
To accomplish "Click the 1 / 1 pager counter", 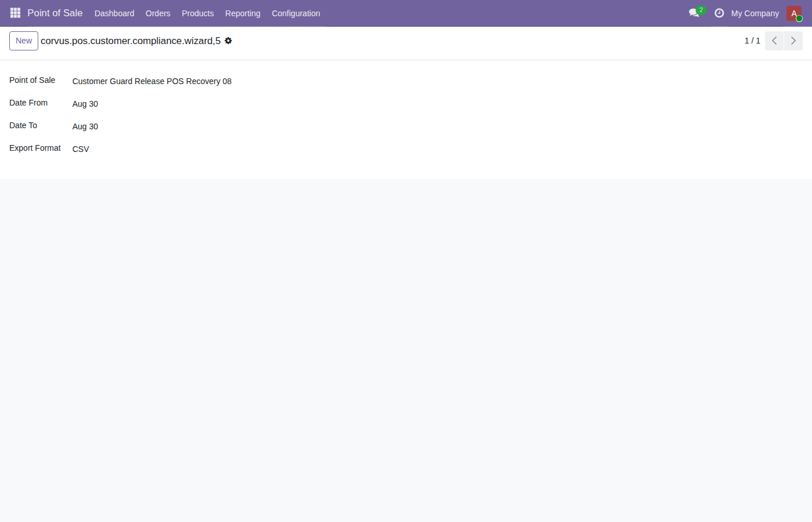I will (x=752, y=41).
